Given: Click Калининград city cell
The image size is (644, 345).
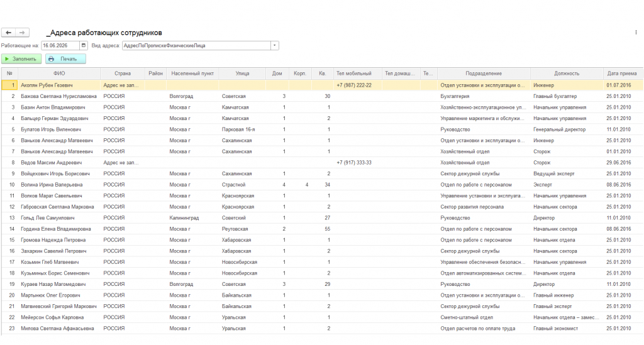Looking at the screenshot, I should coord(192,218).
